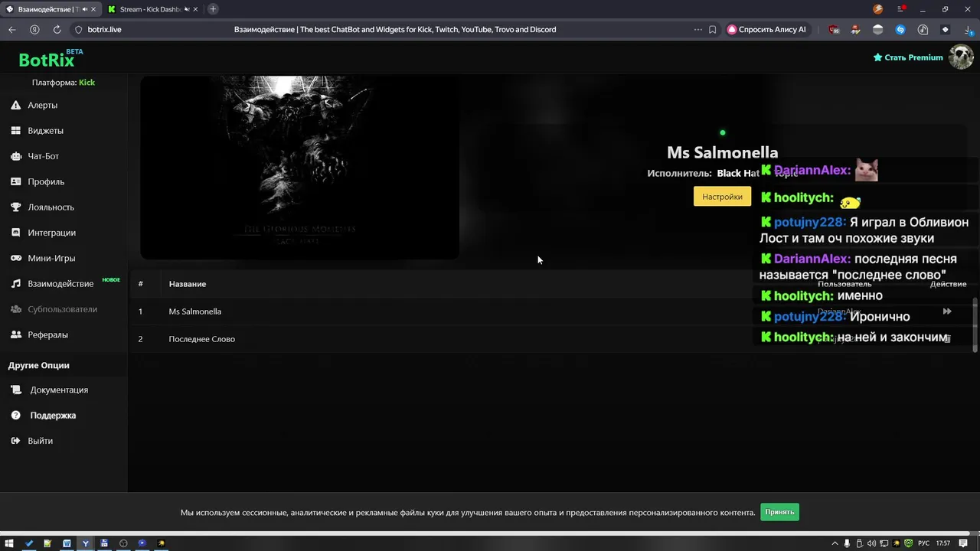Click the Yandex account icon near the back arrow
The height and width of the screenshot is (551, 980).
(x=34, y=29)
